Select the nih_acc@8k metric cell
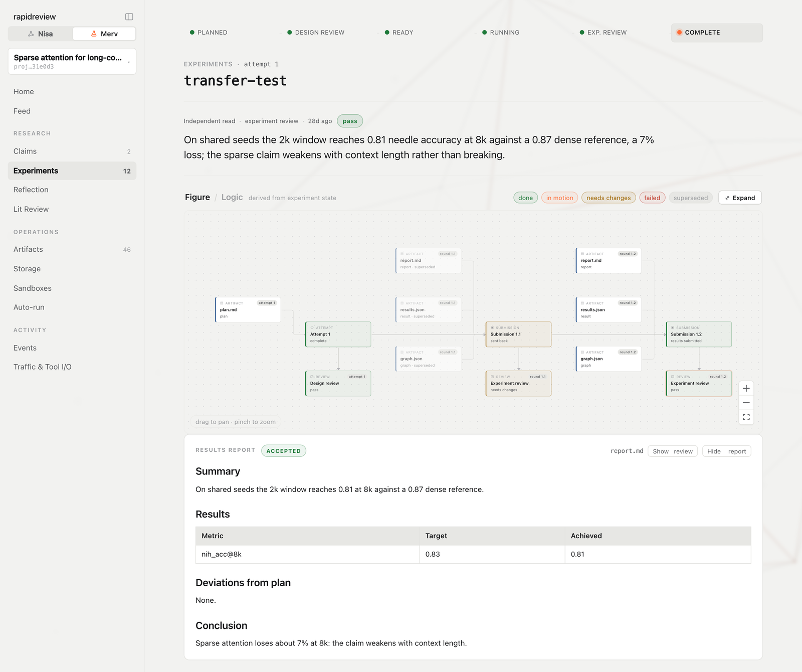This screenshot has height=672, width=802. [308, 554]
